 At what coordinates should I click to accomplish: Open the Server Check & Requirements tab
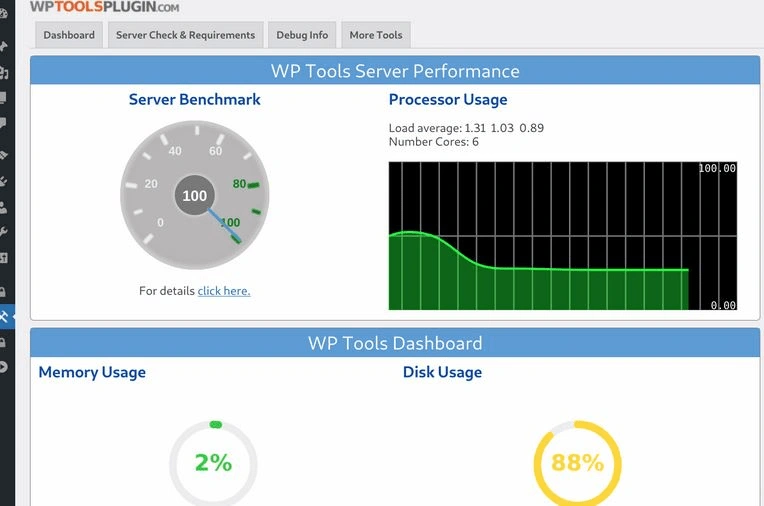[185, 35]
